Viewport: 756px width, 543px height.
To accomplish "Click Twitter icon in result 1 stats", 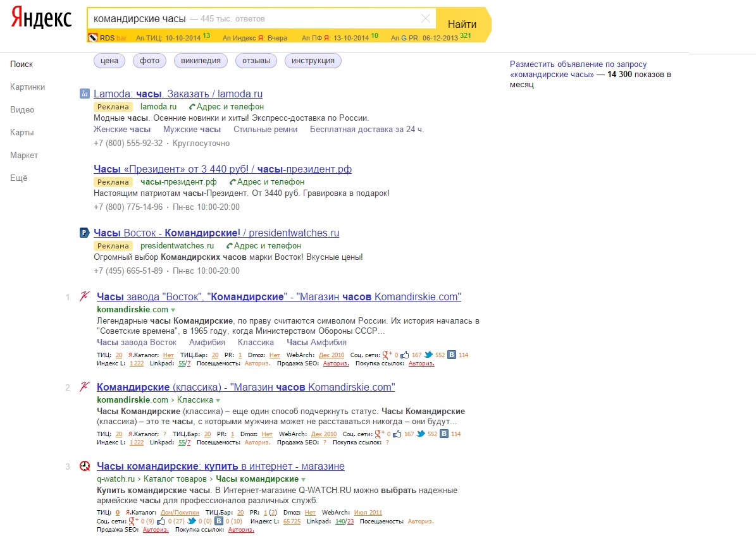I will tap(428, 355).
